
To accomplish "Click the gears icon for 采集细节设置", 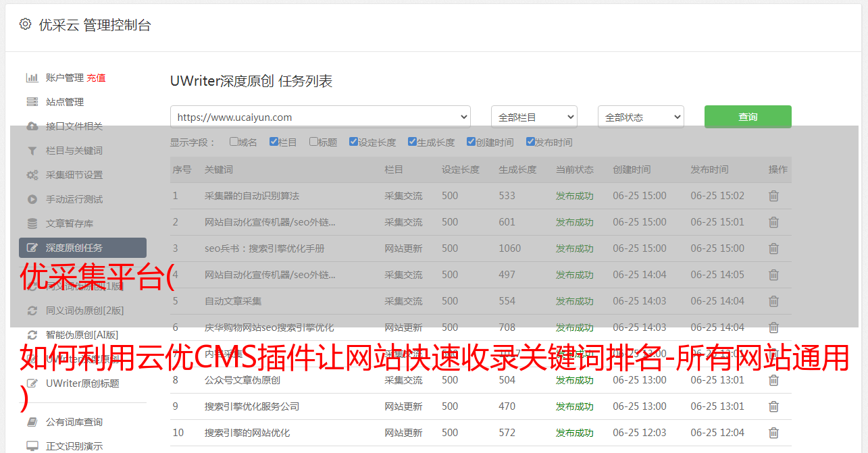I will (32, 175).
